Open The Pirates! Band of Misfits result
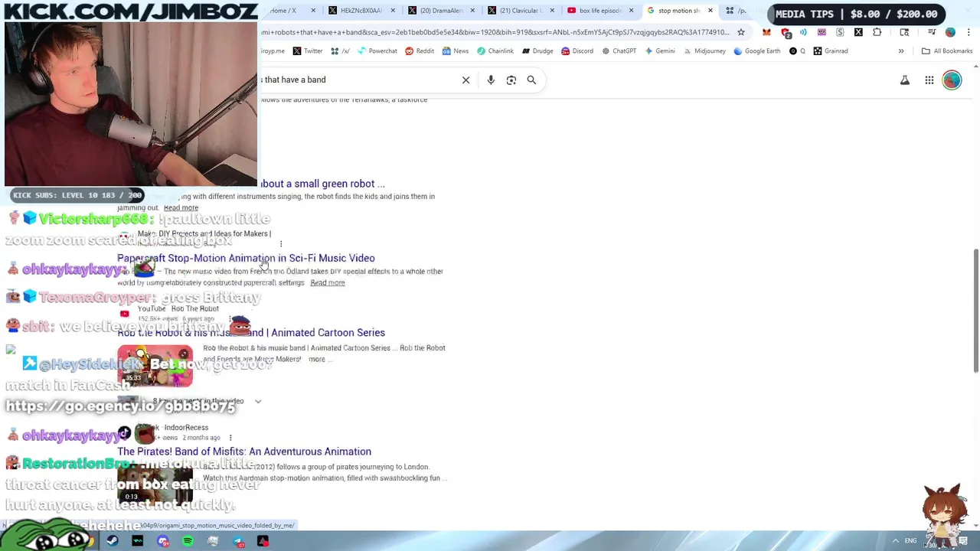The image size is (980, 551). point(244,452)
